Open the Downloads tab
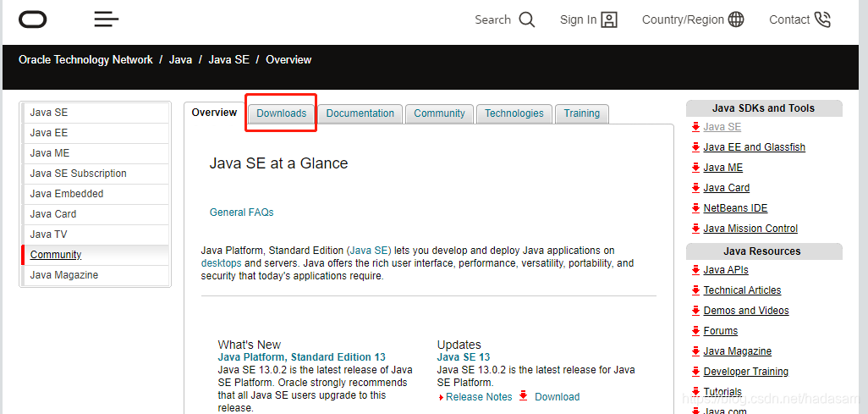The height and width of the screenshot is (414, 868). (281, 113)
